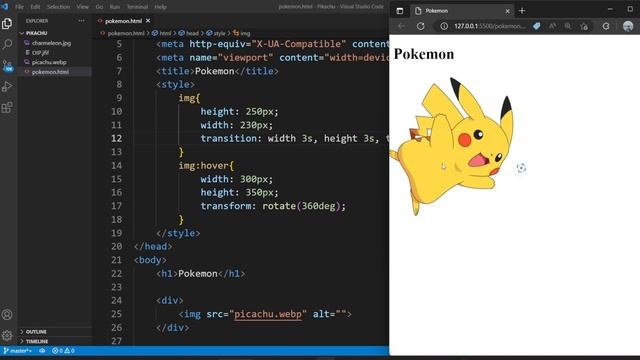Select the pokemon.html editor tab

(x=123, y=21)
